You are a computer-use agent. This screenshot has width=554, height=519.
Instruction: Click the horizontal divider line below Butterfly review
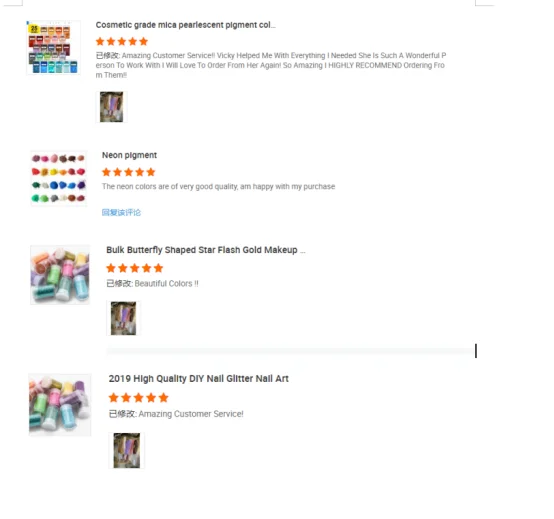tap(291, 351)
